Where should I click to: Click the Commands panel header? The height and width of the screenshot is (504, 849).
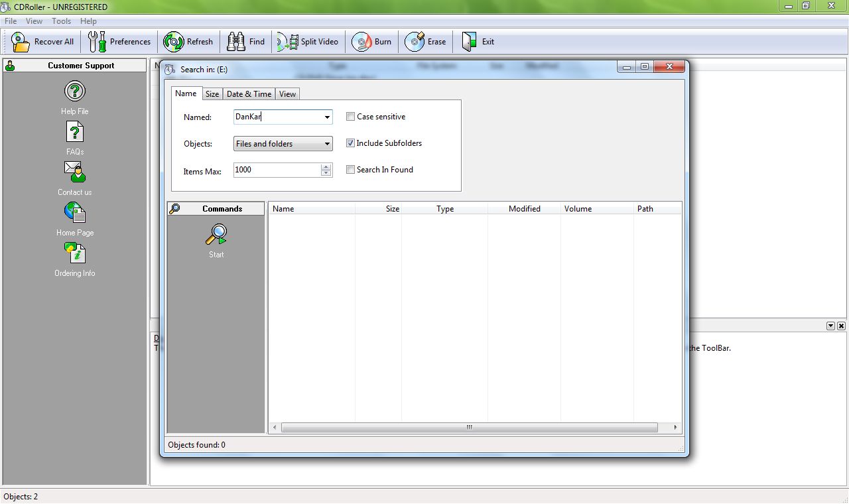[216, 208]
